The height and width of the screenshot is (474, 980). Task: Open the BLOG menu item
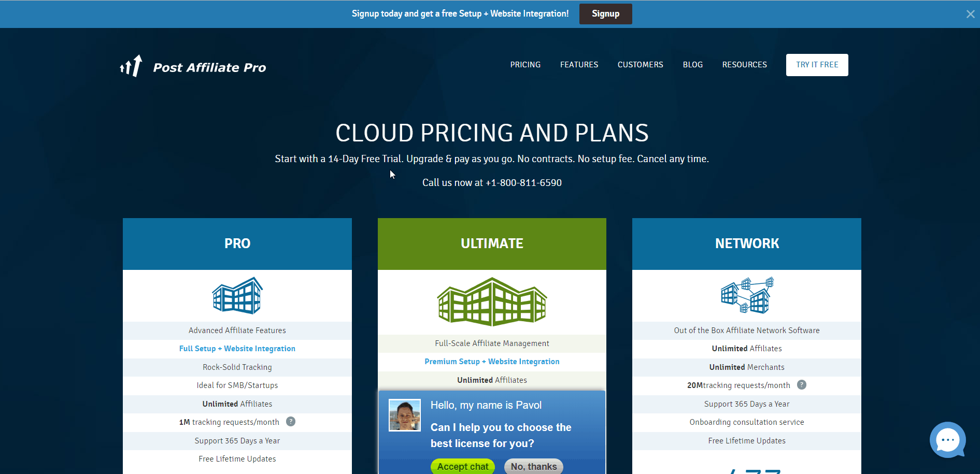692,65
